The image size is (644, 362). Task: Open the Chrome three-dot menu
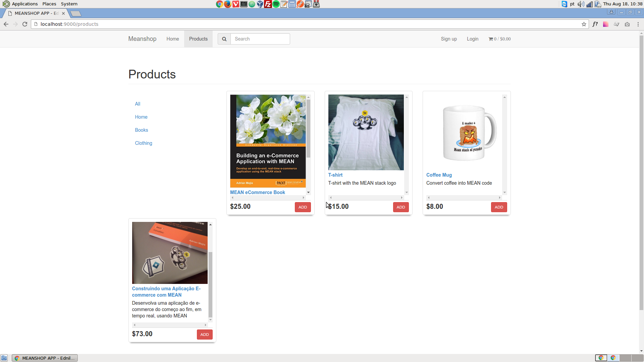click(x=638, y=24)
